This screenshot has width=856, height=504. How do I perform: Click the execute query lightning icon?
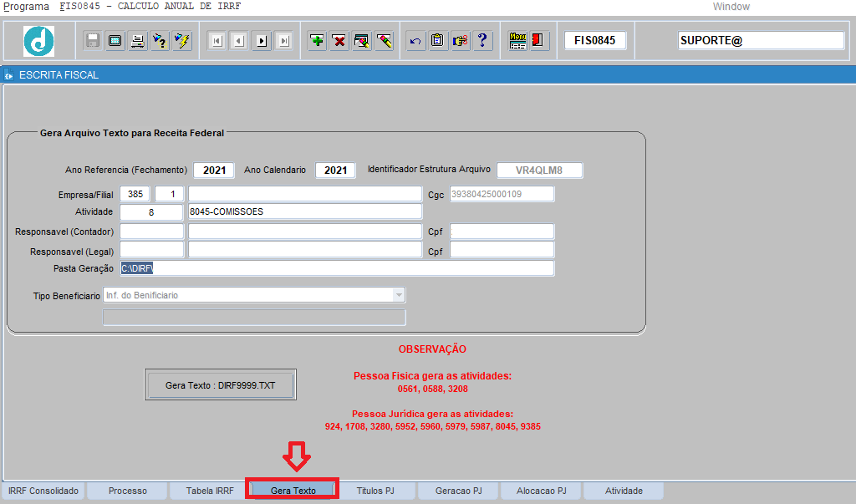(x=182, y=40)
